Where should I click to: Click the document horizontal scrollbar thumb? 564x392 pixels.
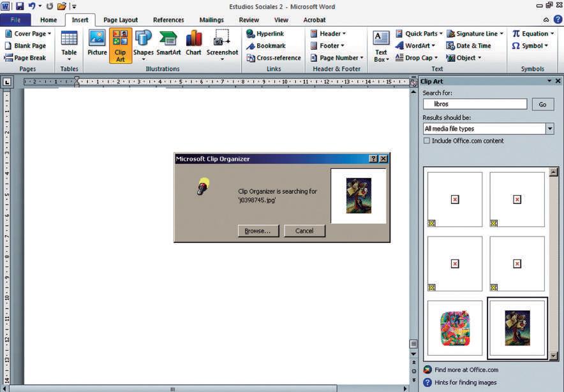173,389
